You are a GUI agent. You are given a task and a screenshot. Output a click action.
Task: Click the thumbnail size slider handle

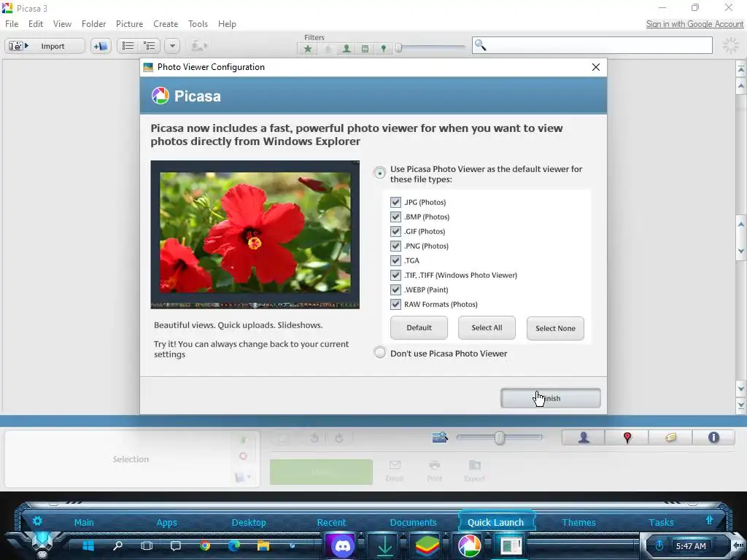pos(499,437)
